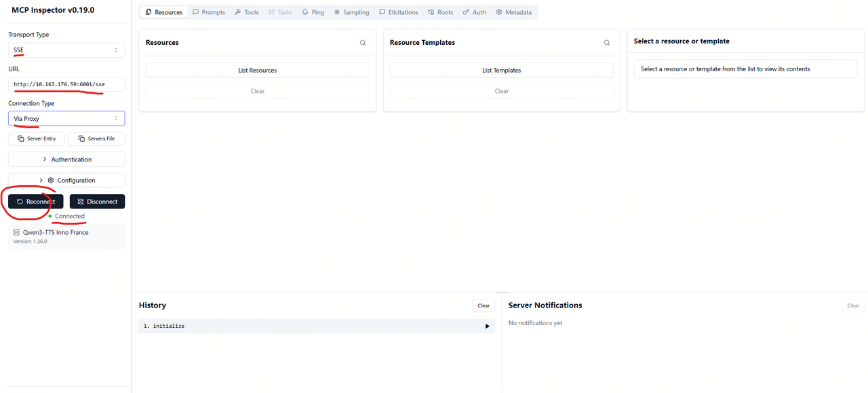Open the Connection Type dropdown
868x393 pixels.
click(66, 119)
